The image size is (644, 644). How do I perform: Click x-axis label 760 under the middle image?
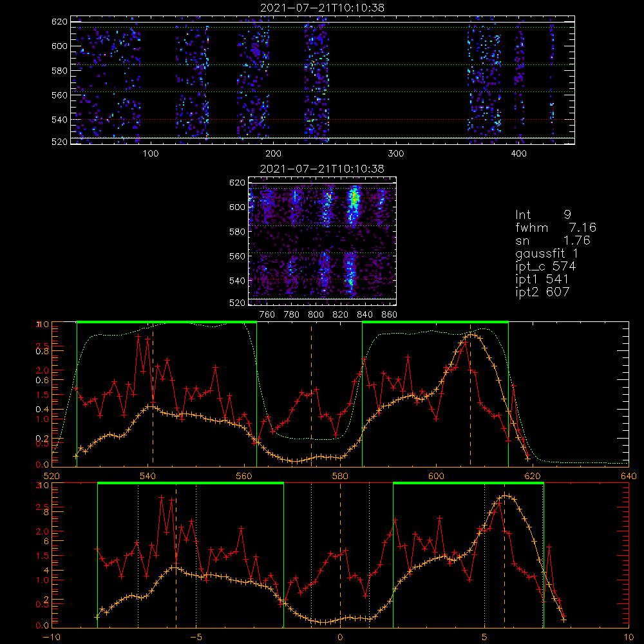click(x=267, y=315)
